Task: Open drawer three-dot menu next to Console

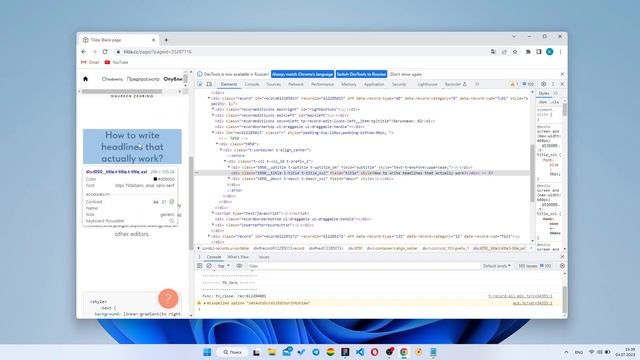Action: coord(200,257)
